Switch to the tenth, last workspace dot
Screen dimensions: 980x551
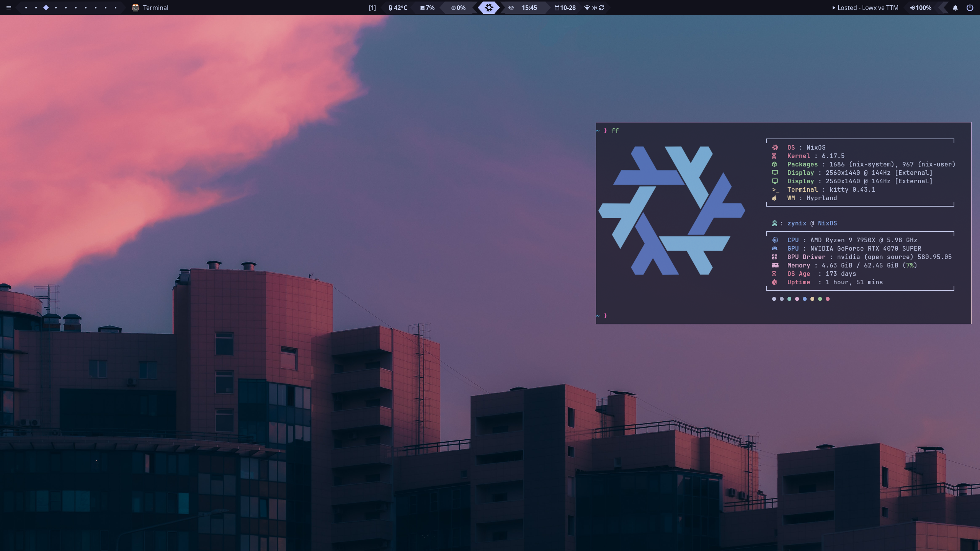pos(116,8)
